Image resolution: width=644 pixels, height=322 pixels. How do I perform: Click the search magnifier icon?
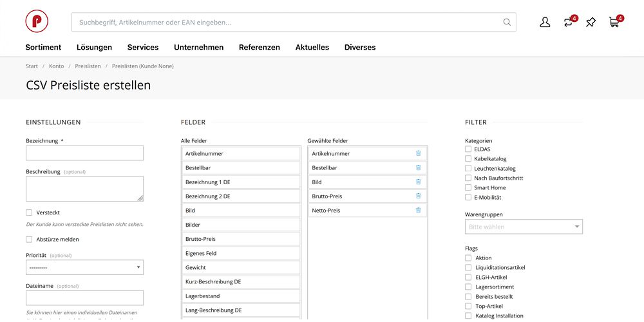pos(507,22)
